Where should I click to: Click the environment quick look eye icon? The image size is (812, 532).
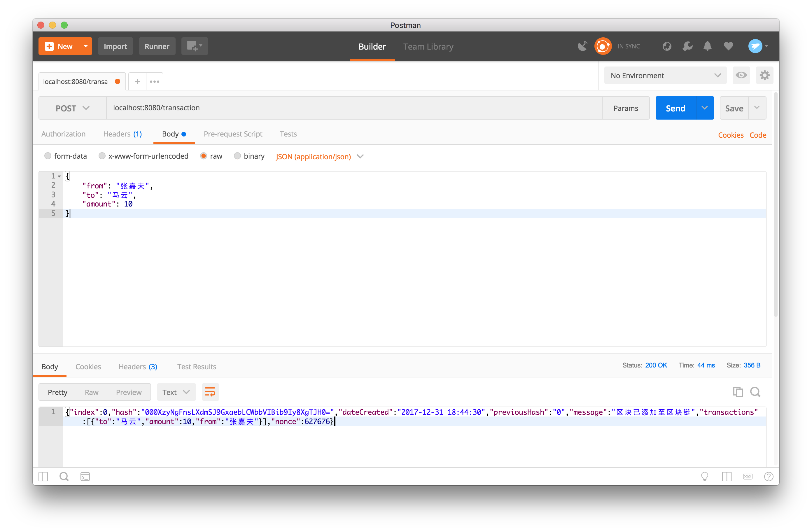click(741, 75)
